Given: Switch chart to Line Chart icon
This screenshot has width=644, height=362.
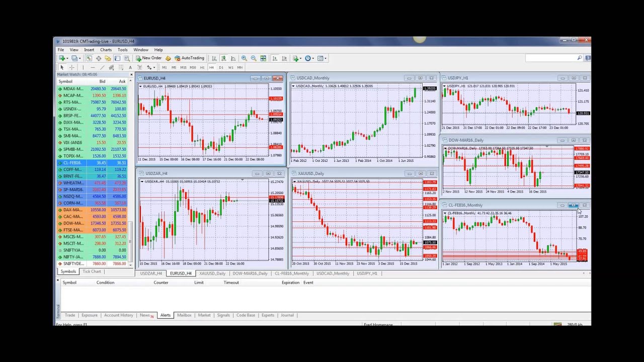Looking at the screenshot, I should (233, 58).
